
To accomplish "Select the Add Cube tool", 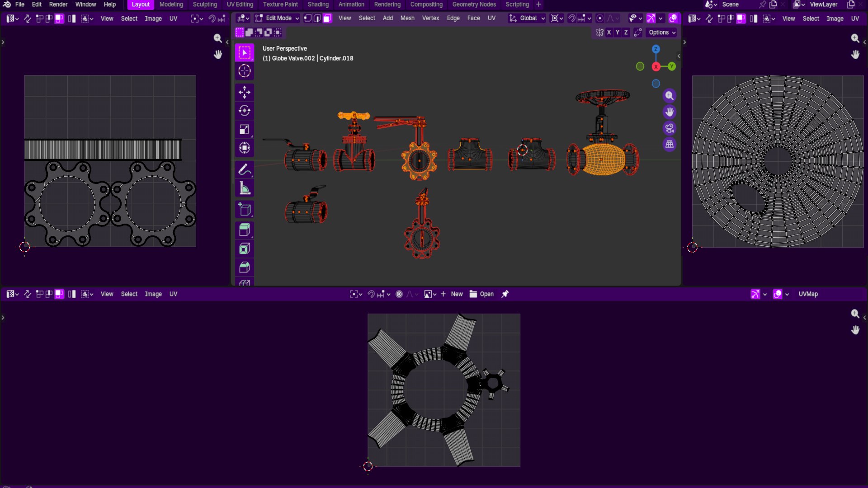I will point(245,210).
